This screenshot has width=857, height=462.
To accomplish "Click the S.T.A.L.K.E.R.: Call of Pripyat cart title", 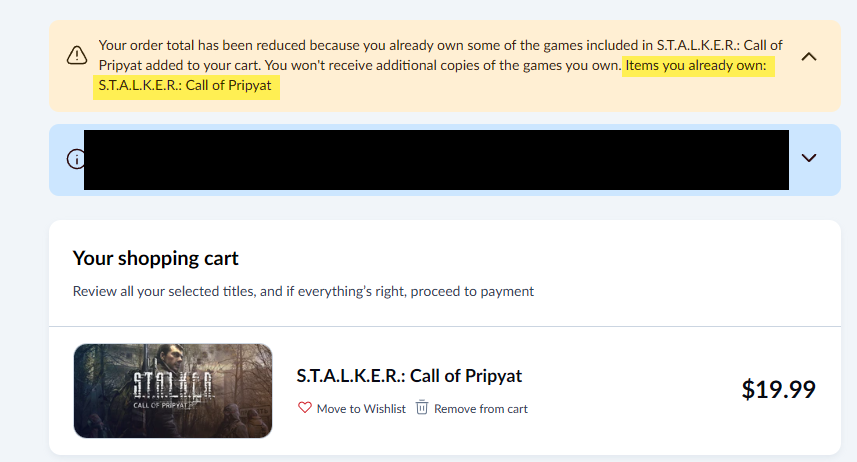I will 409,376.
